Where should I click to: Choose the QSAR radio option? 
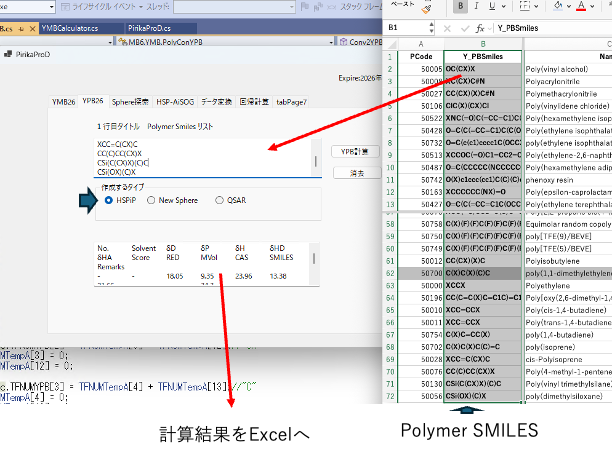click(220, 200)
